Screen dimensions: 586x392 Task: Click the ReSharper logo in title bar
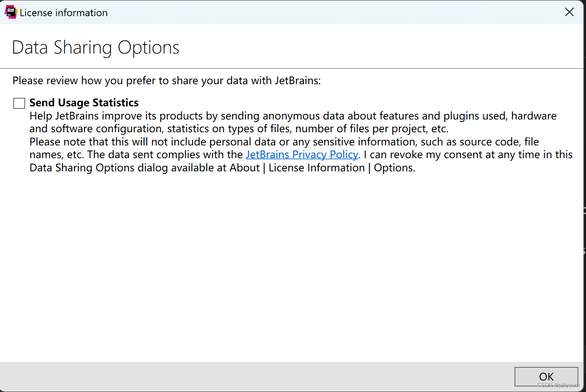click(11, 12)
